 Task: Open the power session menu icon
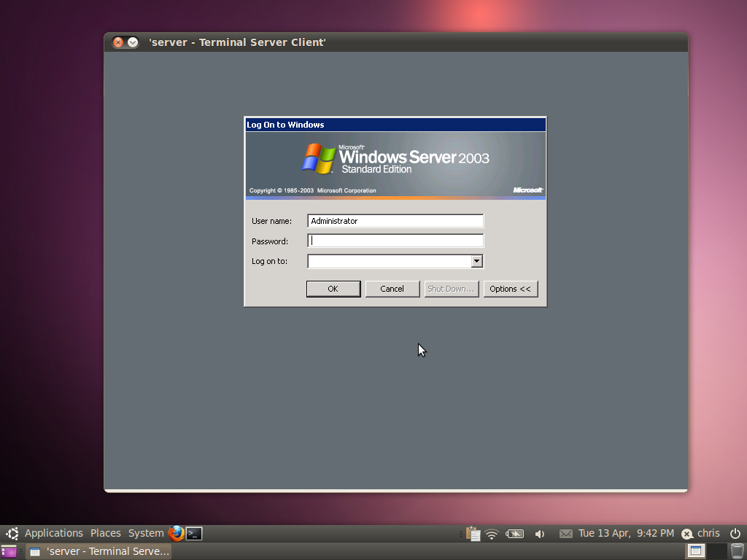[x=735, y=533]
